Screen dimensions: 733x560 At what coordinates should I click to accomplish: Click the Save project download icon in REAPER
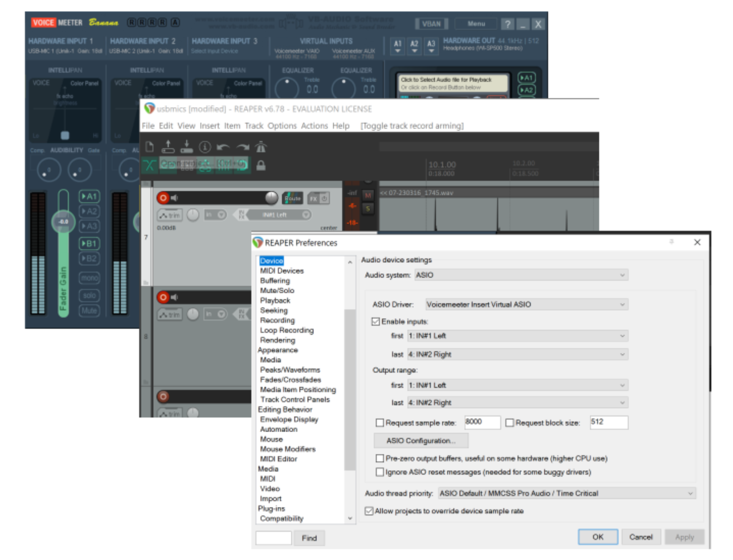186,146
